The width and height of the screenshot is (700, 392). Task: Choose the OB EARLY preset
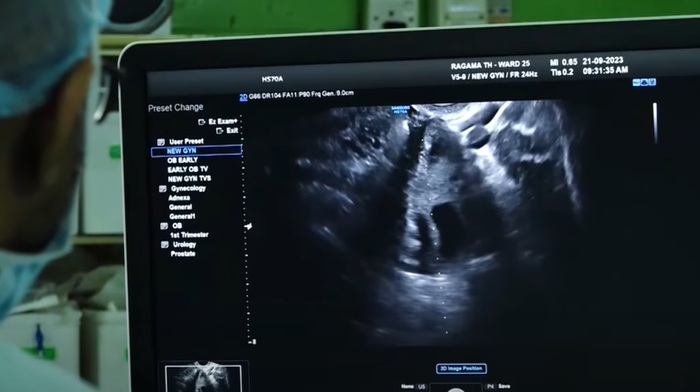tap(183, 160)
